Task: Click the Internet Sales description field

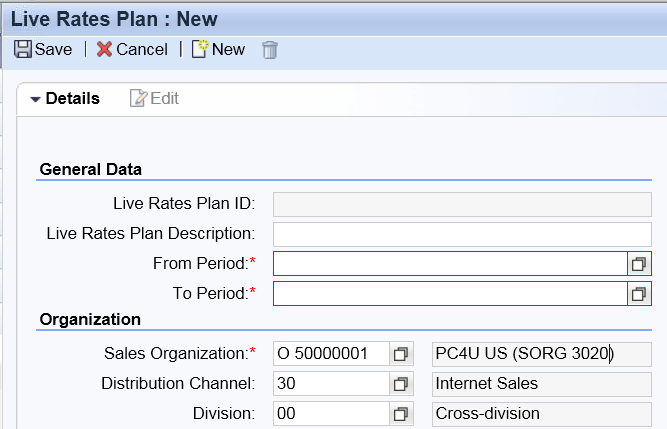Action: tap(542, 384)
